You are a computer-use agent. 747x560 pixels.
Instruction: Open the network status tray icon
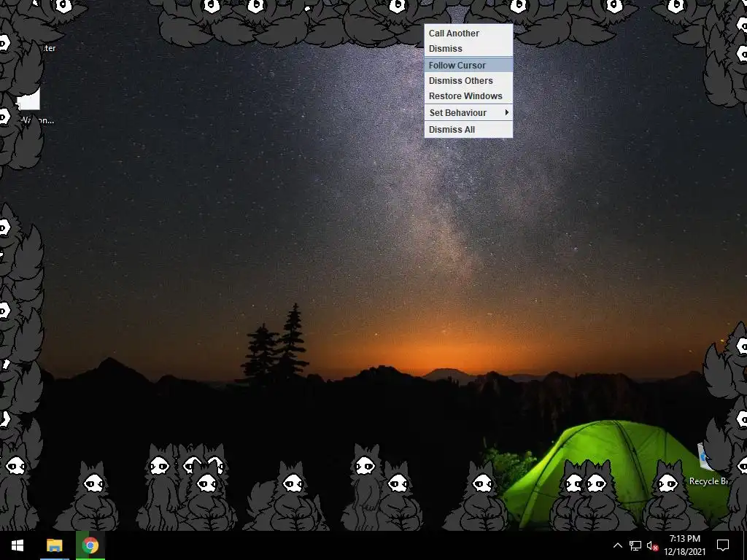coord(635,545)
